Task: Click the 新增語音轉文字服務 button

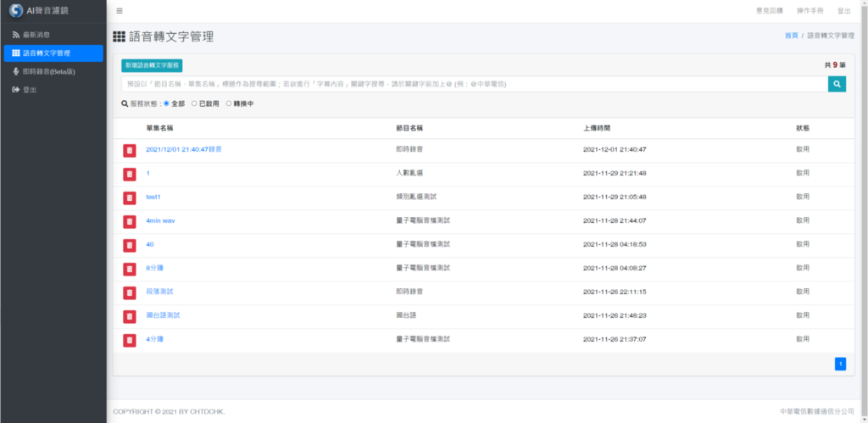Action: pos(152,65)
